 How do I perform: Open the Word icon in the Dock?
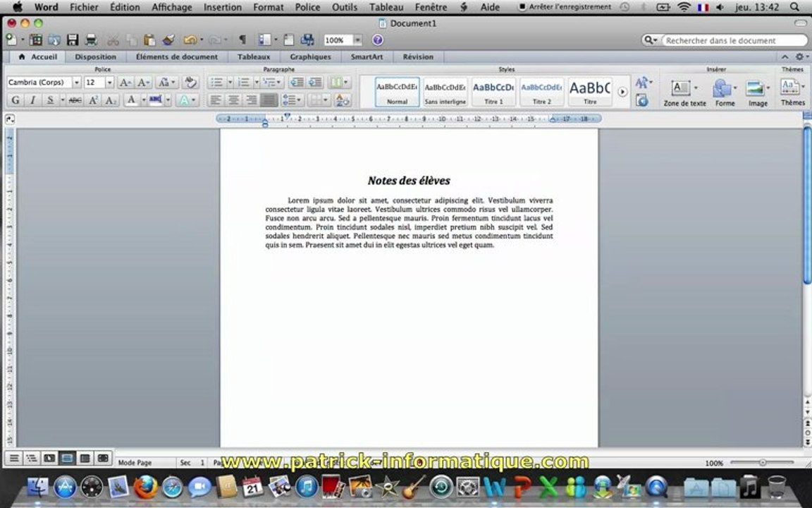(x=494, y=488)
